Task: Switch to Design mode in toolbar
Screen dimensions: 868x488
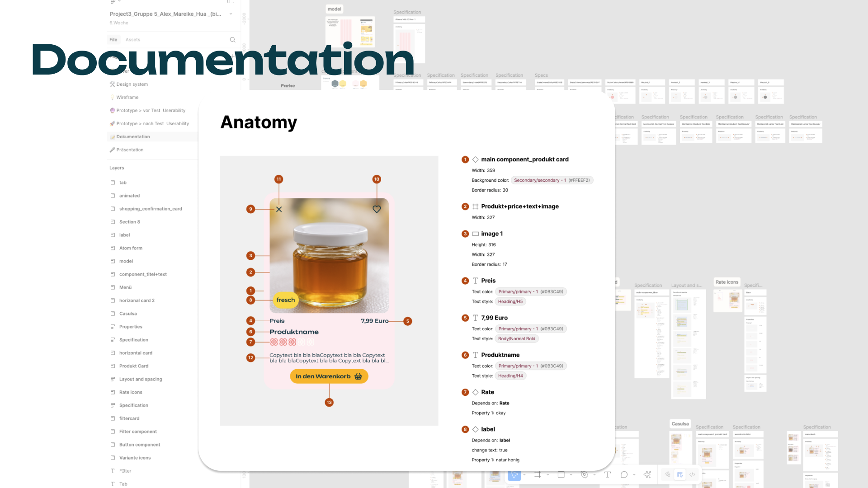Action: coord(680,475)
